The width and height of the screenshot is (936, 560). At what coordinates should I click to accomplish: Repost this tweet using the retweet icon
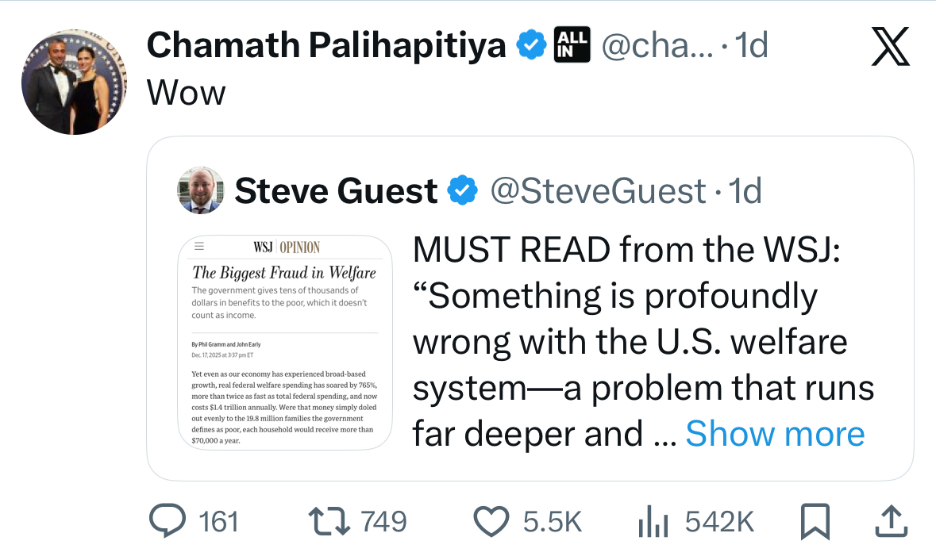click(329, 521)
